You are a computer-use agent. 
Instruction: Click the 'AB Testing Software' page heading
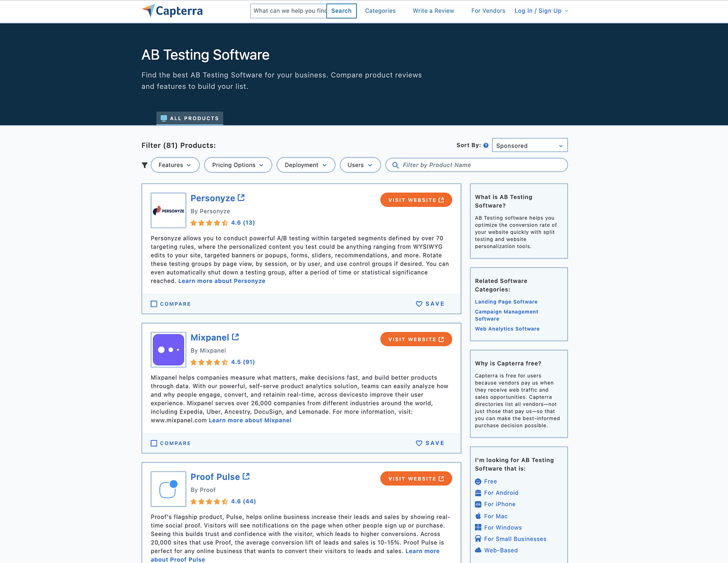point(205,55)
